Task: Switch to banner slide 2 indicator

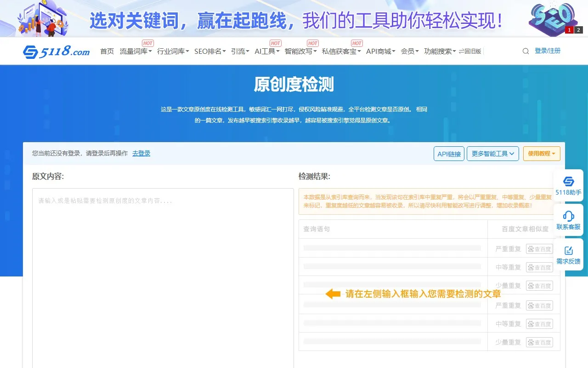Action: coord(578,30)
